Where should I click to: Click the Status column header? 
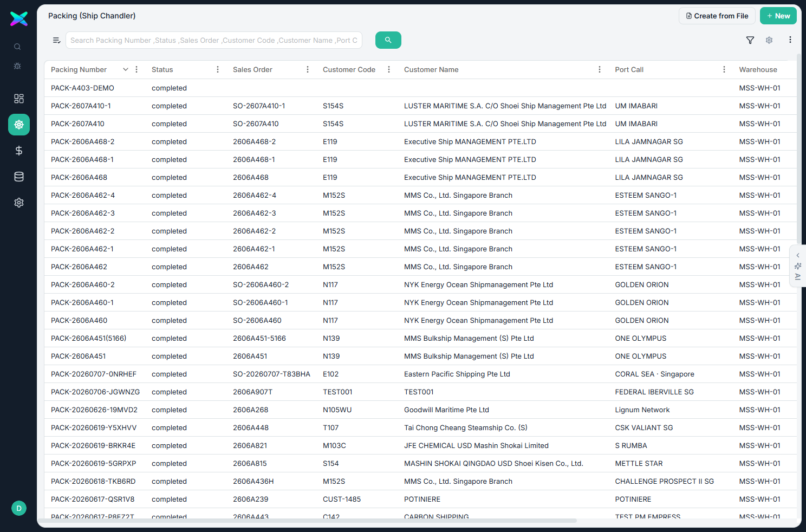162,69
